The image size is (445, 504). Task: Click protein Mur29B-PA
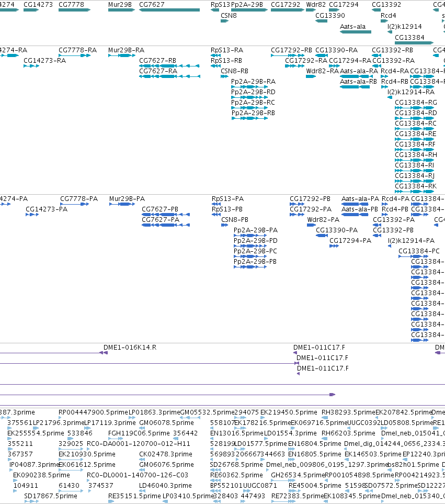pyautogui.click(x=127, y=199)
